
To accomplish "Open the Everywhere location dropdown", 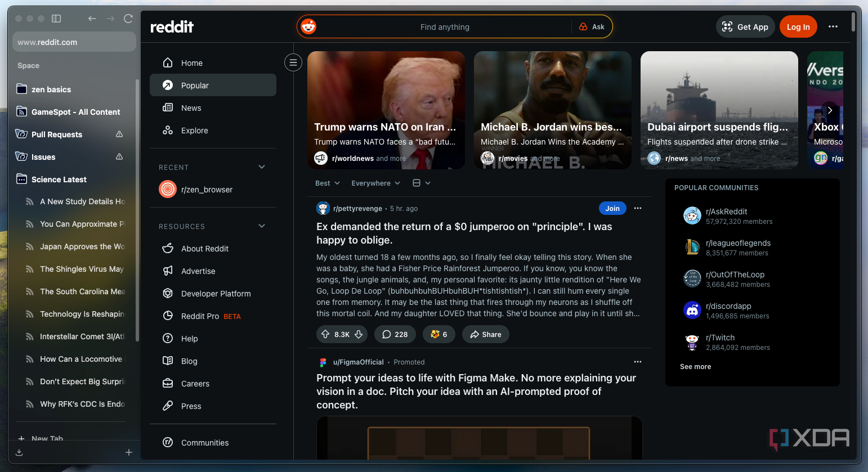I will [x=375, y=183].
